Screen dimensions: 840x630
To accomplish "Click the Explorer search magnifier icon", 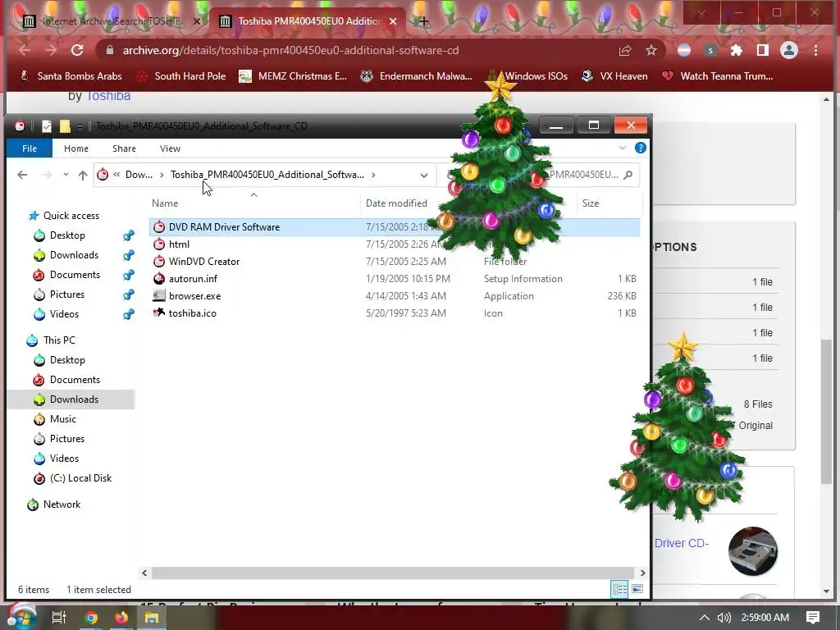I will tap(628, 175).
